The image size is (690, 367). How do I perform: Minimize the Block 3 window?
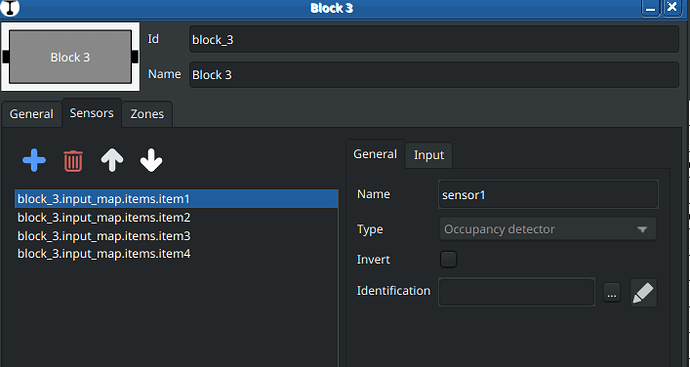(x=650, y=8)
